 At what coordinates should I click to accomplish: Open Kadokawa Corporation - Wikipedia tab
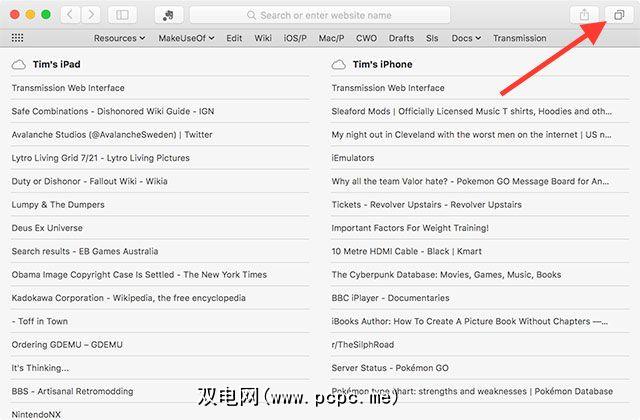coord(160,298)
